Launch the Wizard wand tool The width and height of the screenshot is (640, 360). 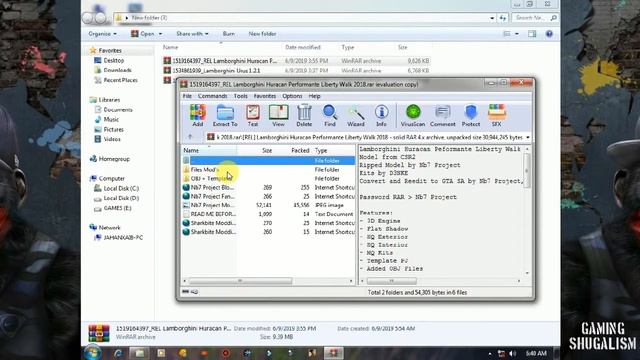(356, 115)
